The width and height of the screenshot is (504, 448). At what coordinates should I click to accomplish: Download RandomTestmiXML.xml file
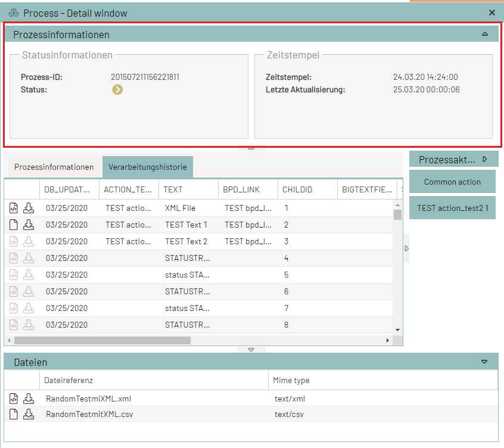coord(29,399)
